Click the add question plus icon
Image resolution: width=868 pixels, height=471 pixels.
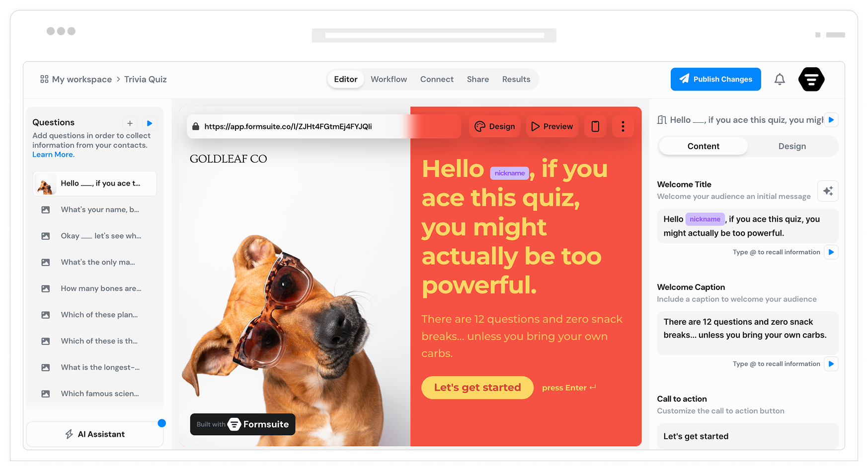[130, 123]
